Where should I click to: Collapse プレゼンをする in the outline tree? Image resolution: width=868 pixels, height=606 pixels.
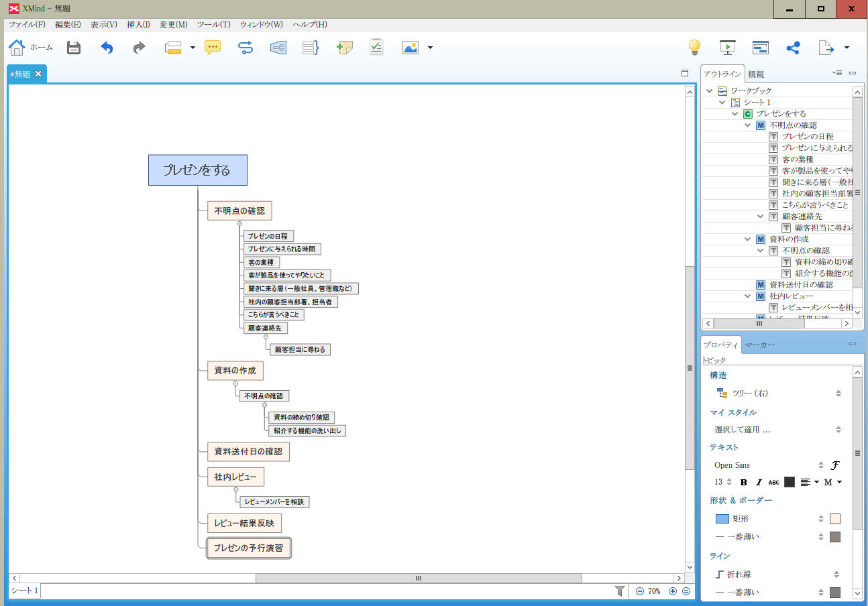click(x=735, y=114)
